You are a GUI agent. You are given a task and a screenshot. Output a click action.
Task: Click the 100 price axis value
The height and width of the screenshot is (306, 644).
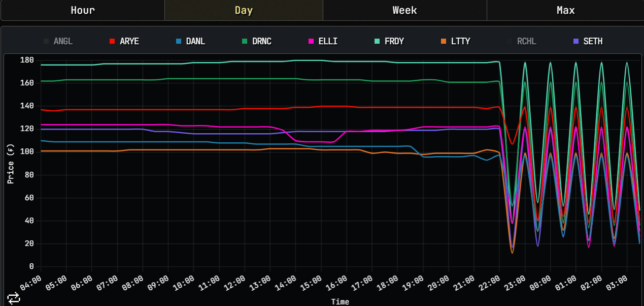26,152
